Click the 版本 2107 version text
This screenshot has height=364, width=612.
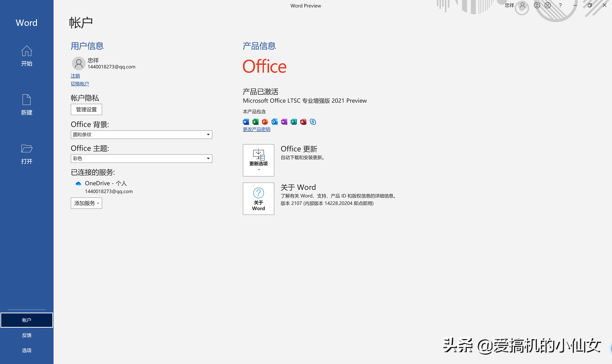(327, 203)
